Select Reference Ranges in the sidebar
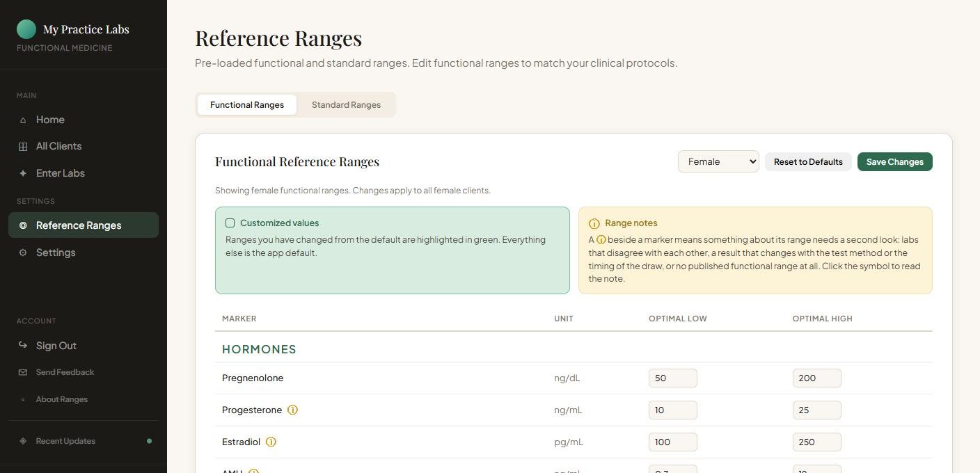Image resolution: width=980 pixels, height=473 pixels. pyautogui.click(x=84, y=225)
